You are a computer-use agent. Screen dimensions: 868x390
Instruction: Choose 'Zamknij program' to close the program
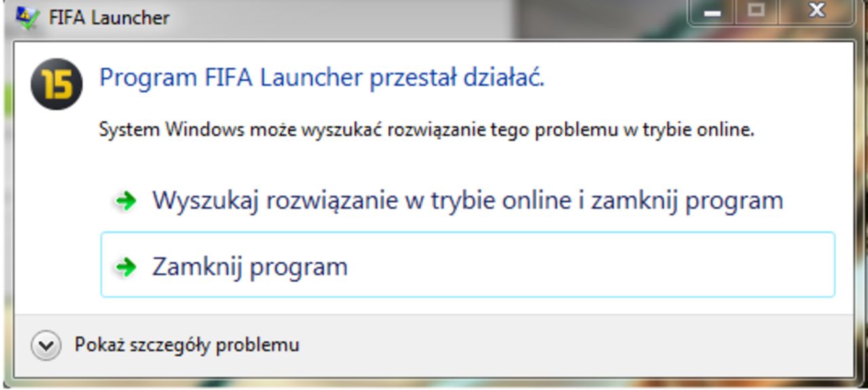tap(468, 265)
